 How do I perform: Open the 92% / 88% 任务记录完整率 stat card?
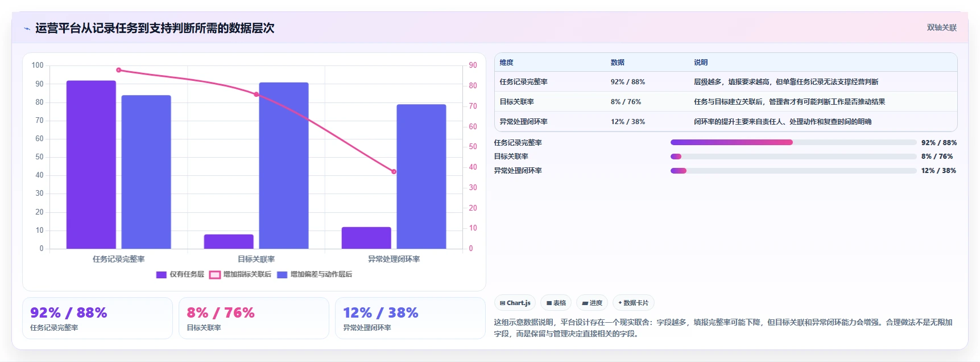click(x=97, y=318)
